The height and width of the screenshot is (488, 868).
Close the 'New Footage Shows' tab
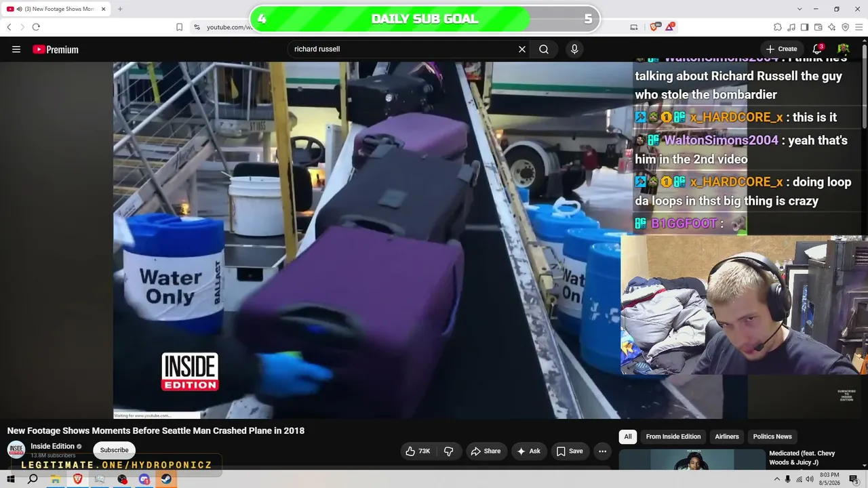click(104, 9)
